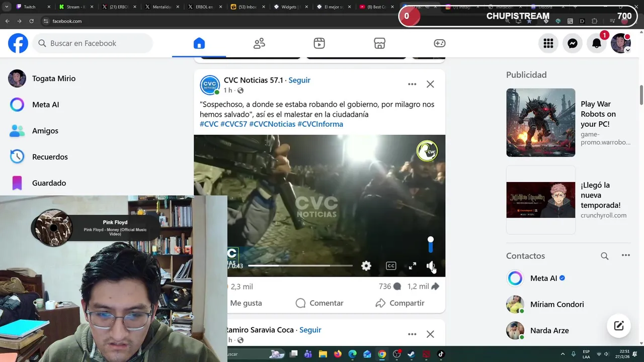This screenshot has height=362, width=644.
Task: Open the CVC Noticias post options menu
Action: pos(412,84)
